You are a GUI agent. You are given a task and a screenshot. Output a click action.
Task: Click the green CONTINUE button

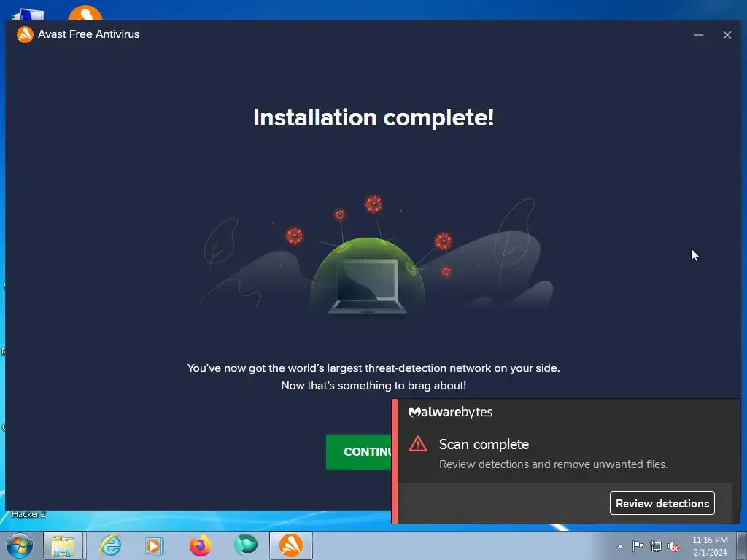[x=359, y=451]
